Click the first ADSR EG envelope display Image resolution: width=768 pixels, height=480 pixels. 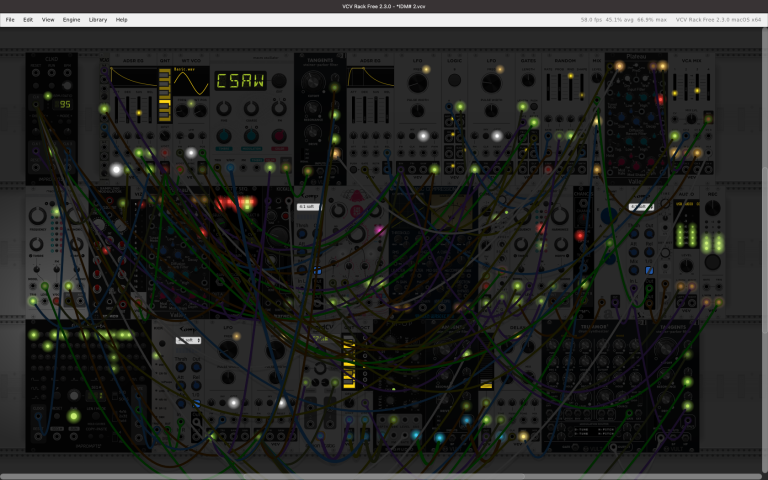coord(133,77)
